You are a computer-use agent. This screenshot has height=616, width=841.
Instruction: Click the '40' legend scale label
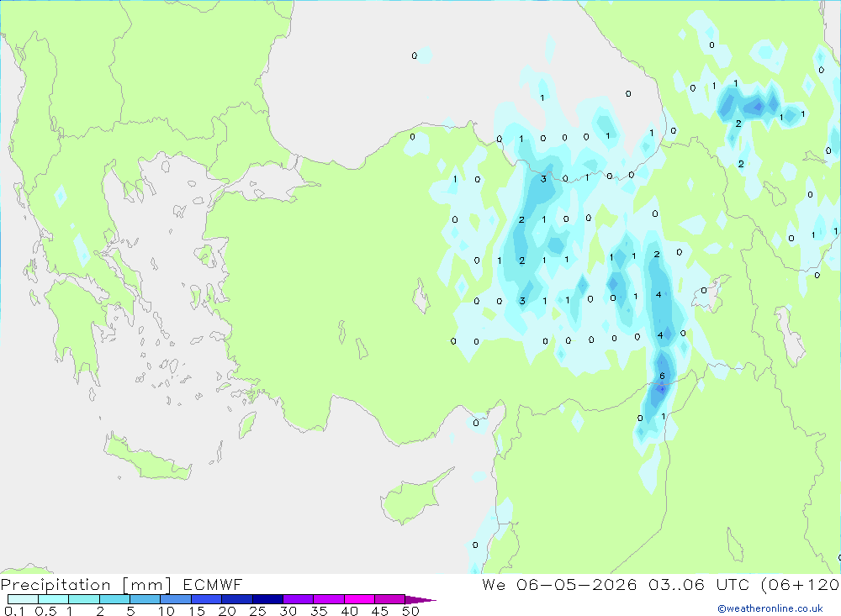(349, 611)
